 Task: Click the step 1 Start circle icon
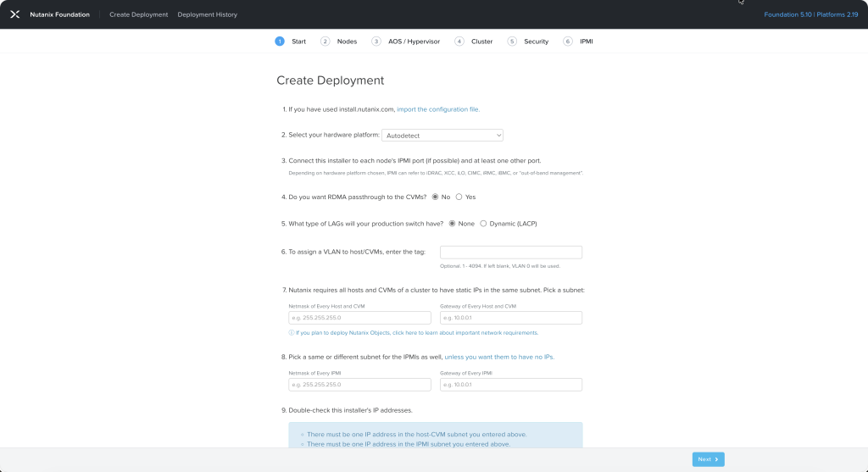point(280,42)
